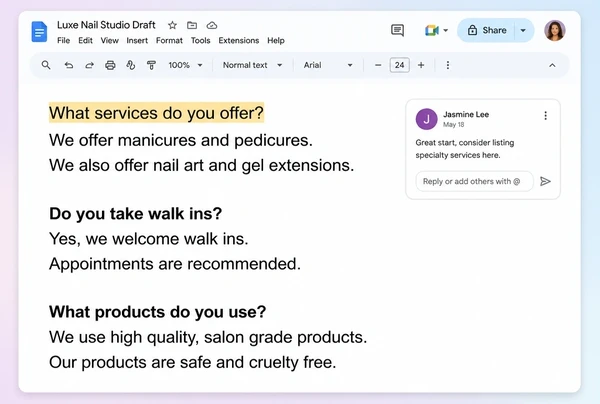This screenshot has height=404, width=600.
Task: Click the line Our products are safe and cruelty free.
Action: [x=192, y=362]
